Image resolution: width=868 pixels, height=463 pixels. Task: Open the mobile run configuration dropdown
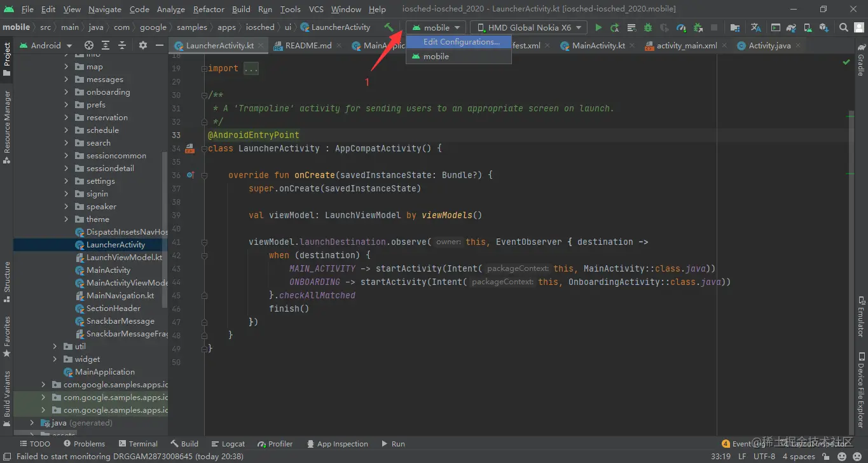436,27
